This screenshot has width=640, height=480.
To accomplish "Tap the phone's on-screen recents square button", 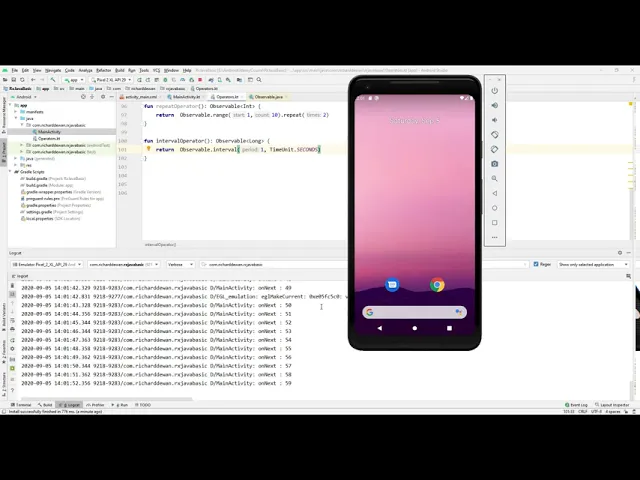I will pos(449,328).
